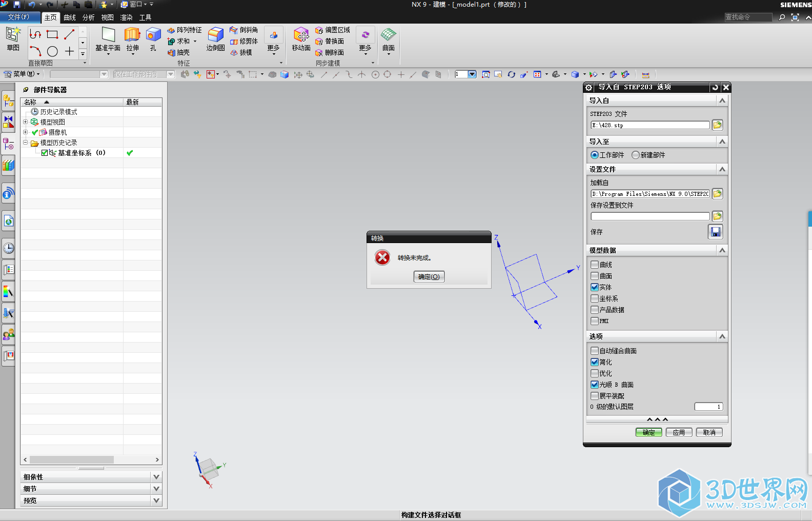Click the 取消 button
This screenshot has width=812, height=521.
pos(709,432)
